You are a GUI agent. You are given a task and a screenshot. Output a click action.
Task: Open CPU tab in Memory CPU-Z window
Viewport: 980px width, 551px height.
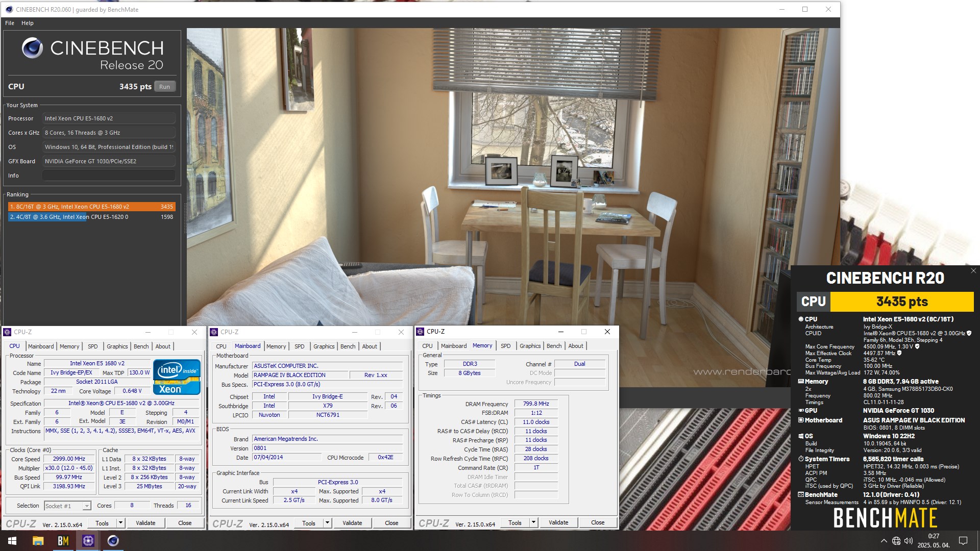tap(427, 346)
